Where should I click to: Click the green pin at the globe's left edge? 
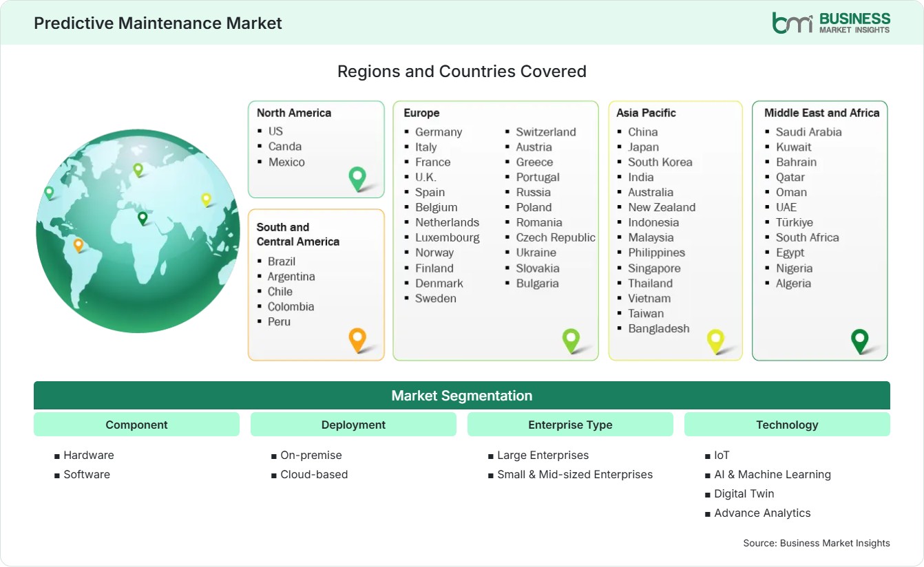point(49,193)
